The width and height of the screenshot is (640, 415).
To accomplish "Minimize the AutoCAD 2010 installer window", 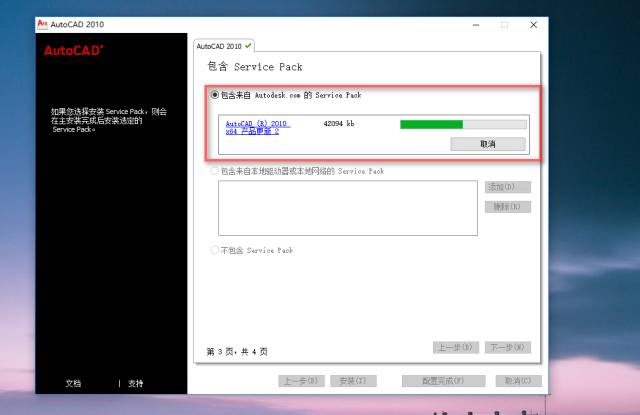I will coord(476,25).
